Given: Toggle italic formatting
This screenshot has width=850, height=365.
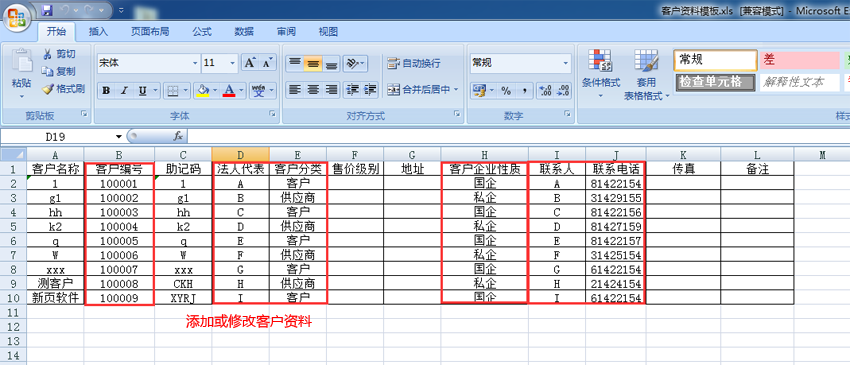Looking at the screenshot, I should (x=124, y=91).
